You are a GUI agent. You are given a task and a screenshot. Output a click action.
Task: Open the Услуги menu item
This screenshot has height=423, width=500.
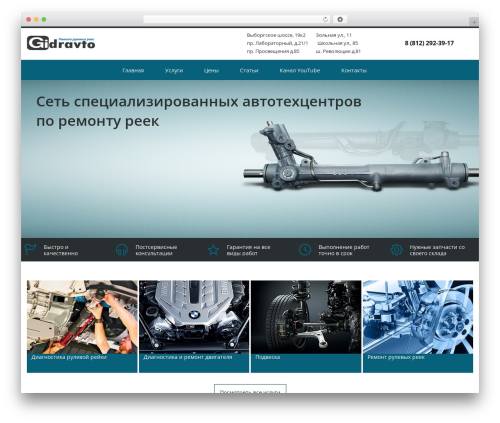tap(174, 70)
